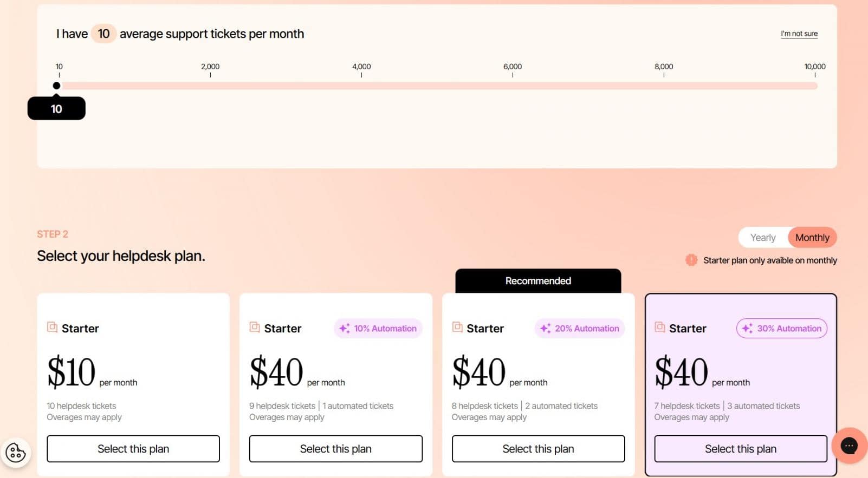Click the Starter icon on $10 plan

tap(52, 328)
